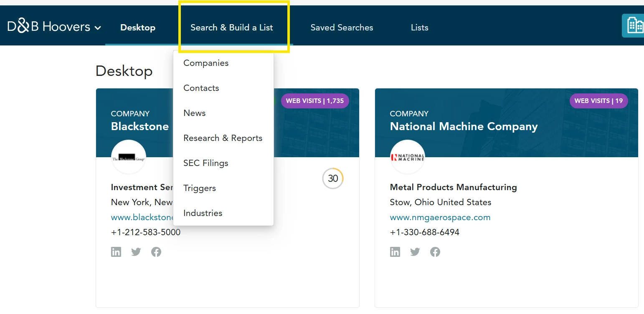Open the Search & Build a List menu
This screenshot has height=314, width=644.
point(232,28)
